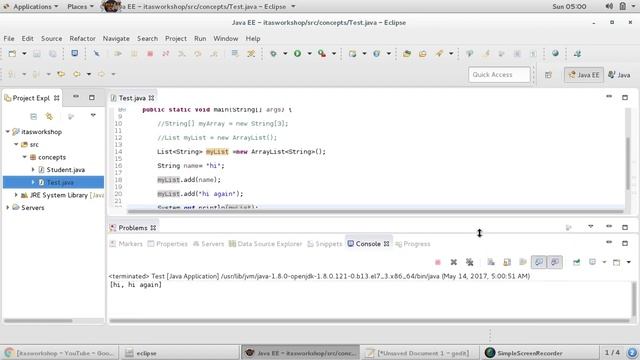
Task: Click the Quick Access search field
Action: 499,75
